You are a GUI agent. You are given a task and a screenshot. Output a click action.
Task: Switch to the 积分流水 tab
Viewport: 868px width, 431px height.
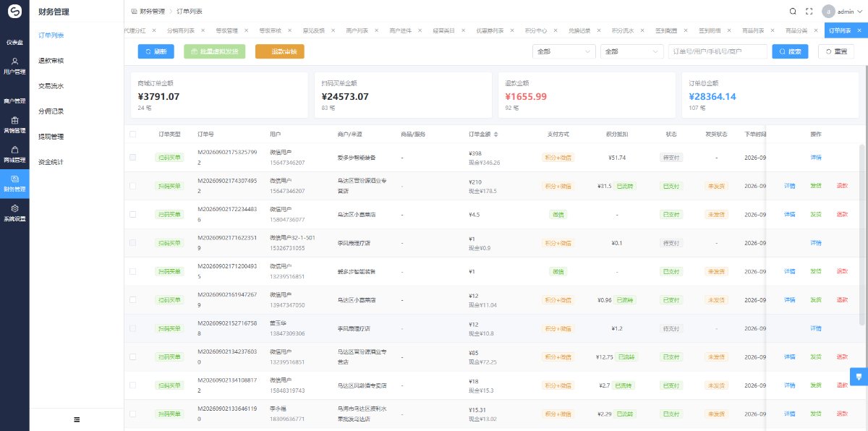click(x=623, y=31)
